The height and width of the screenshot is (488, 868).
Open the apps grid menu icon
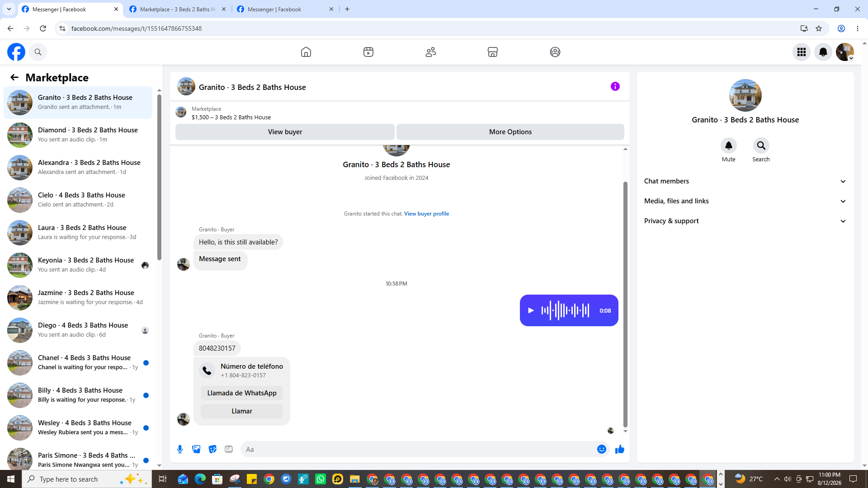pos(802,52)
